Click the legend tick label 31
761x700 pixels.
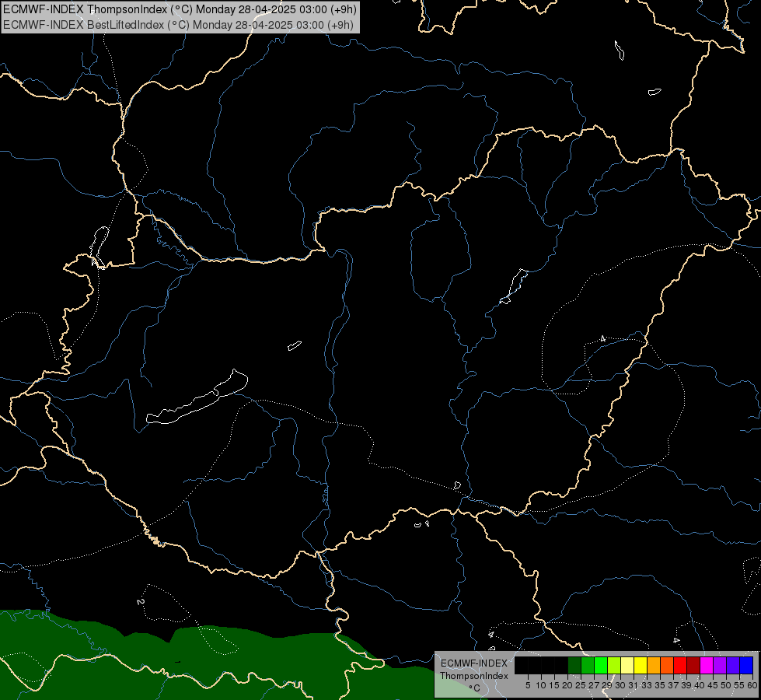(x=634, y=685)
